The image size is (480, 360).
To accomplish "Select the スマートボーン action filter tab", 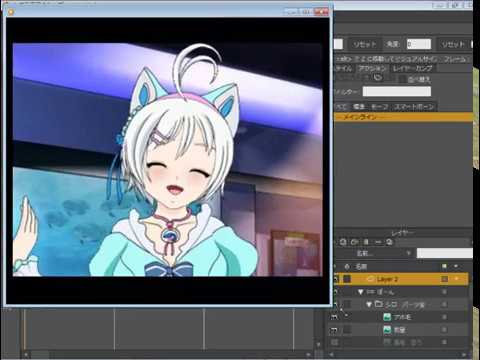I will 413,107.
